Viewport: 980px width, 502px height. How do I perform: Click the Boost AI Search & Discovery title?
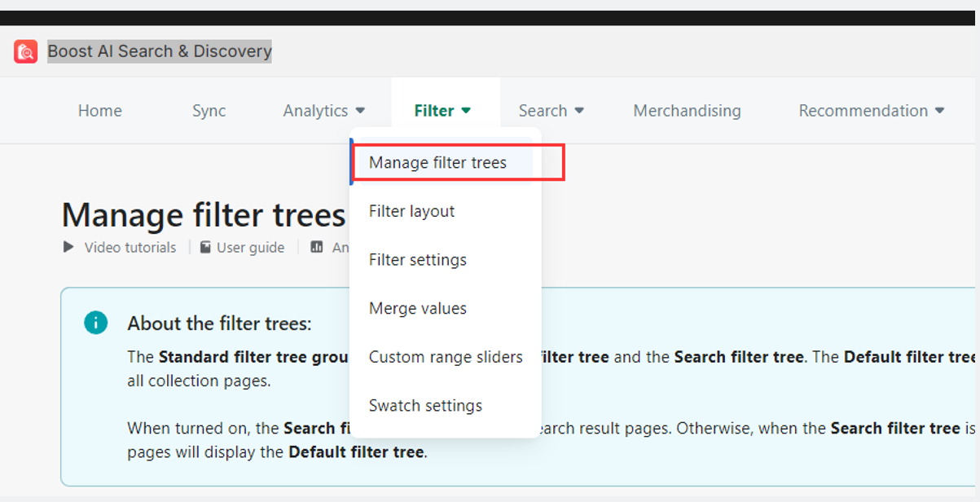pyautogui.click(x=160, y=51)
